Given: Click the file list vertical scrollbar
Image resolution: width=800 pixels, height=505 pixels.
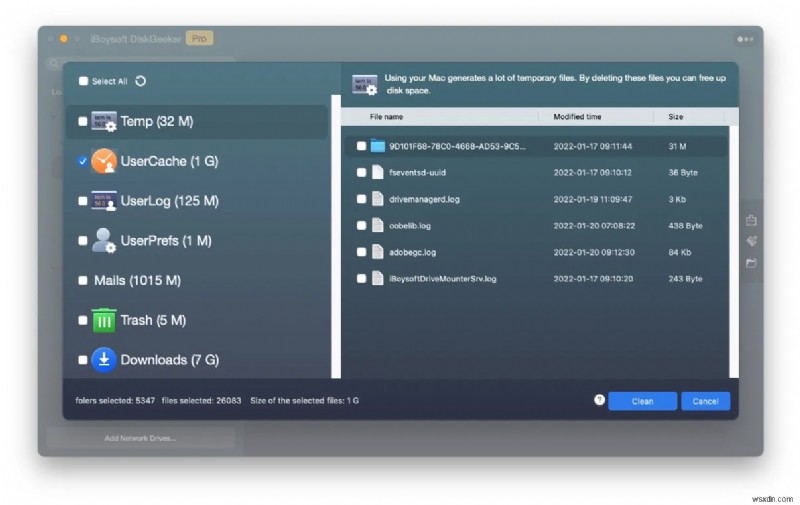Looking at the screenshot, I should point(734,252).
